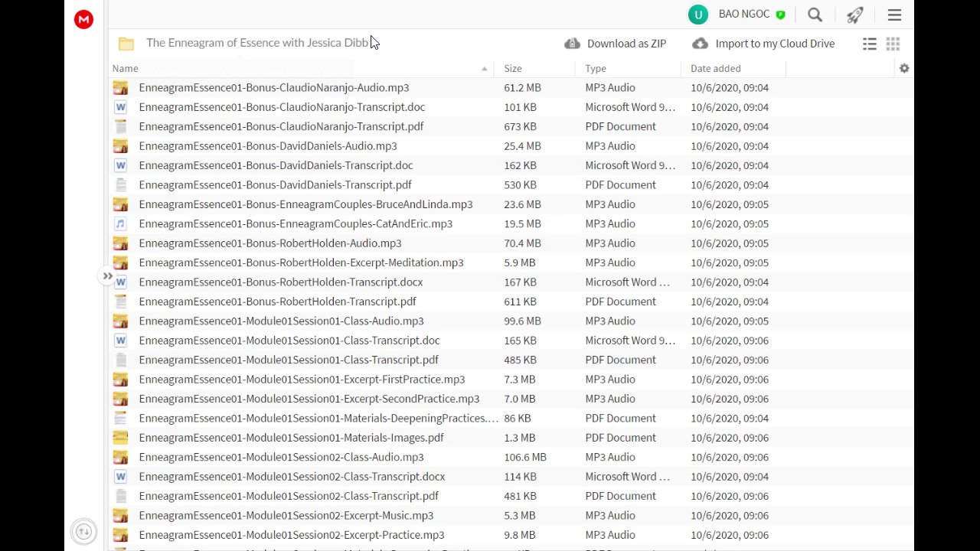Click the Word icon for Module01Session01-Class-Transcript.doc
Screen dimensions: 980x551
click(120, 341)
